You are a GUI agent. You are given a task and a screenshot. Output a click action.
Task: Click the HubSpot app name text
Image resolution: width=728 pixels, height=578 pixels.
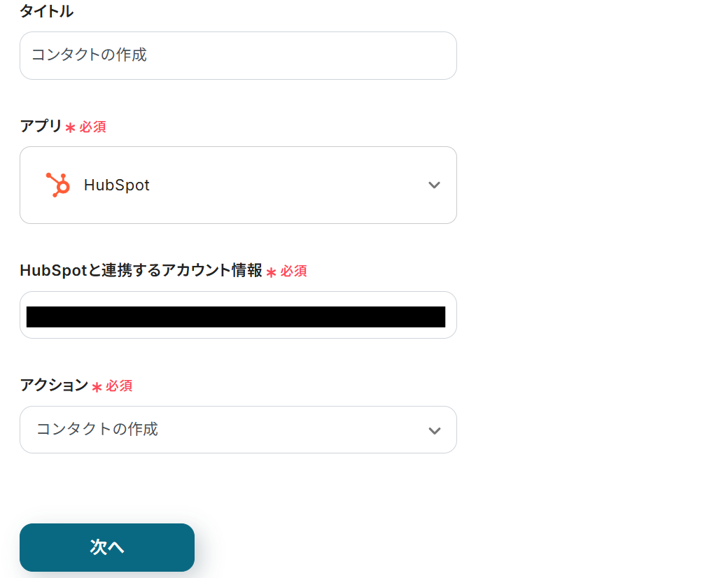pyautogui.click(x=116, y=185)
